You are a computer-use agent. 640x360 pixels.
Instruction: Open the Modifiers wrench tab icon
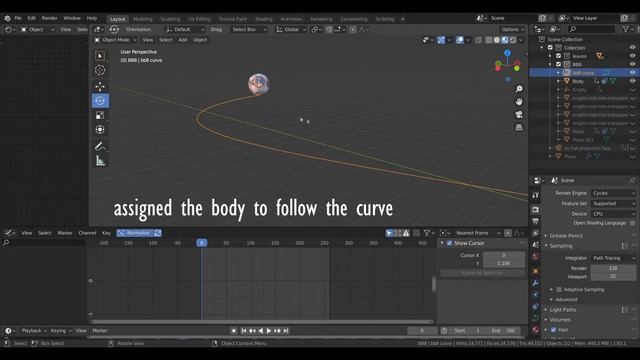coord(536,283)
